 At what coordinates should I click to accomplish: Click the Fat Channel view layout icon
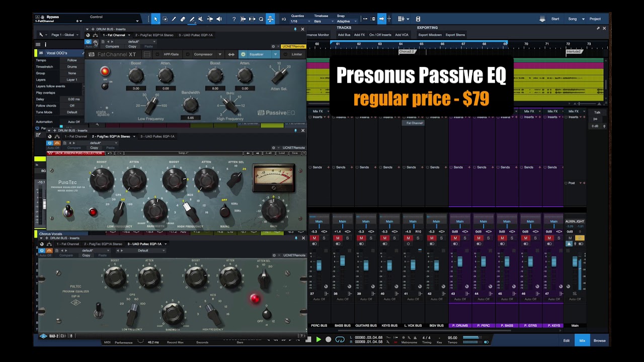click(147, 54)
